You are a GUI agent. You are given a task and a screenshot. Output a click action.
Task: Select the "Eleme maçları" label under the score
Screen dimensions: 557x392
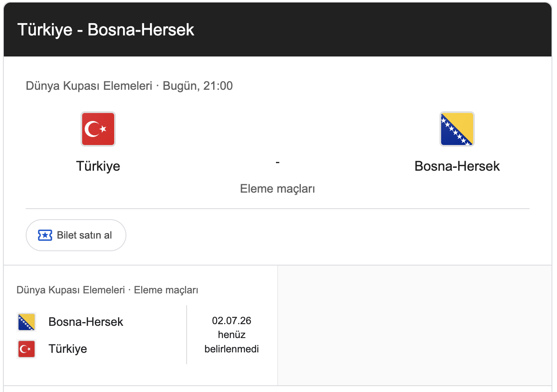coord(278,188)
